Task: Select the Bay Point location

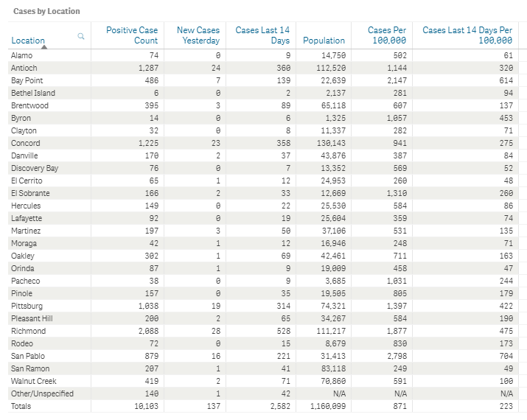Action: point(27,80)
